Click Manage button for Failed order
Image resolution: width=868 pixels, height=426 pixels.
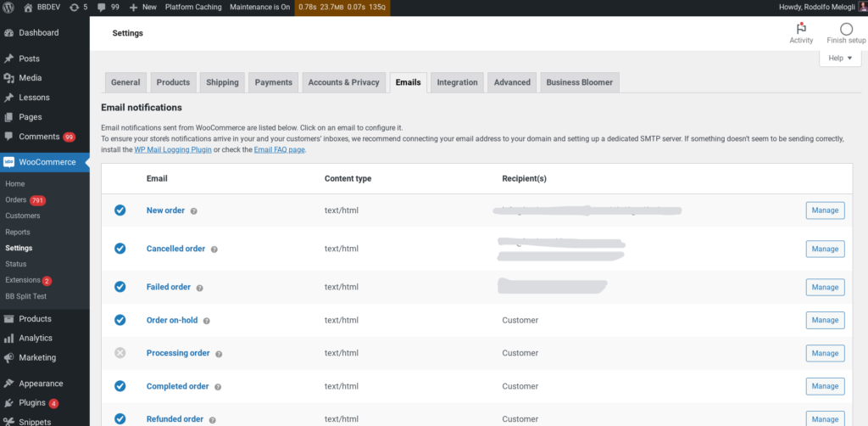point(825,287)
